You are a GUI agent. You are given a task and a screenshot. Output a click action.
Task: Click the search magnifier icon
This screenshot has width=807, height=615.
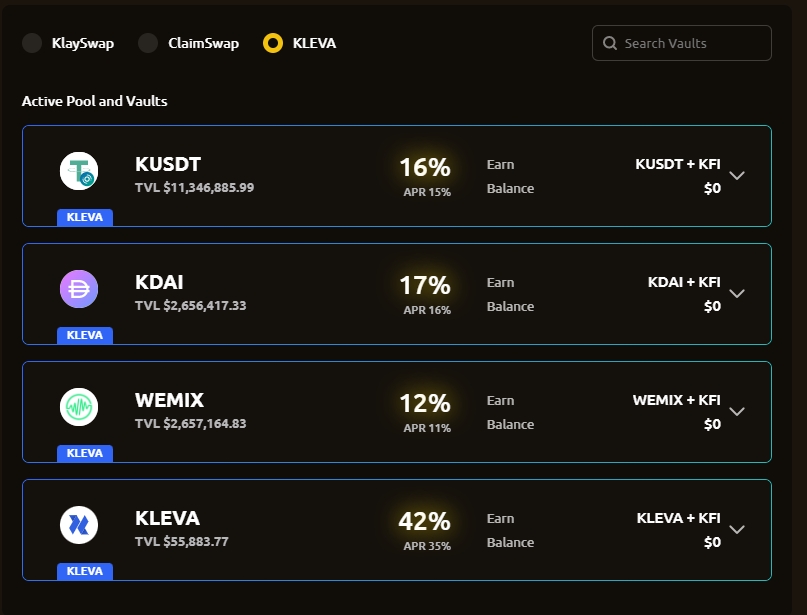610,43
